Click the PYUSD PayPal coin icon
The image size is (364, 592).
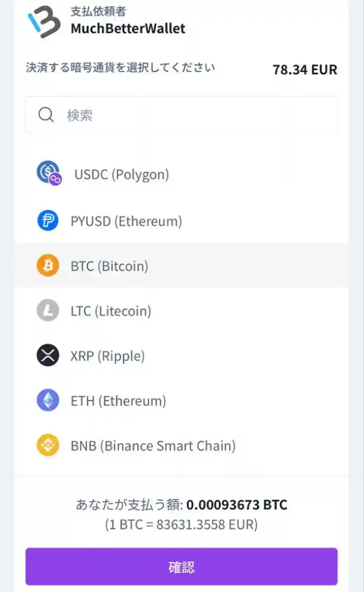(x=48, y=221)
